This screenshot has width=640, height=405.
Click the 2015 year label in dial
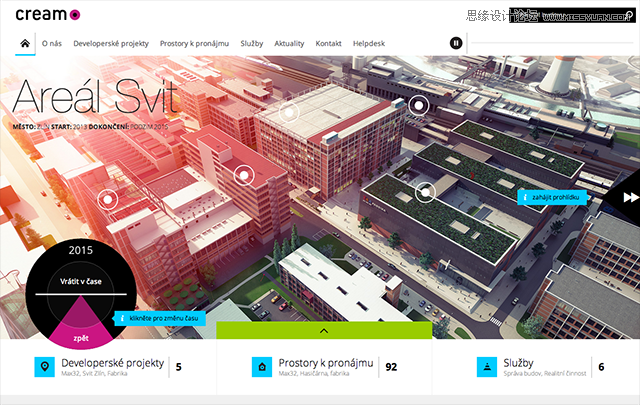click(x=81, y=250)
